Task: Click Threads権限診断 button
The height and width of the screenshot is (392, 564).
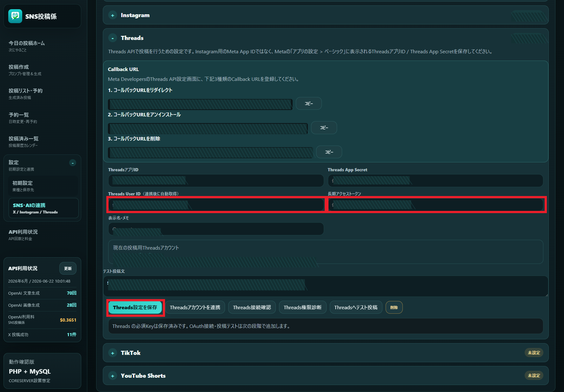Action: (302, 307)
